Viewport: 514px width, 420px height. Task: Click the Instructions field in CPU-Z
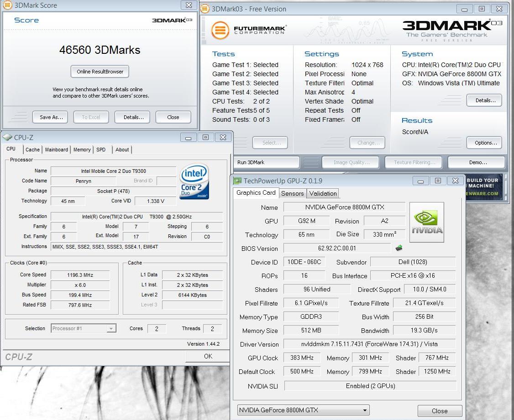pyautogui.click(x=137, y=247)
